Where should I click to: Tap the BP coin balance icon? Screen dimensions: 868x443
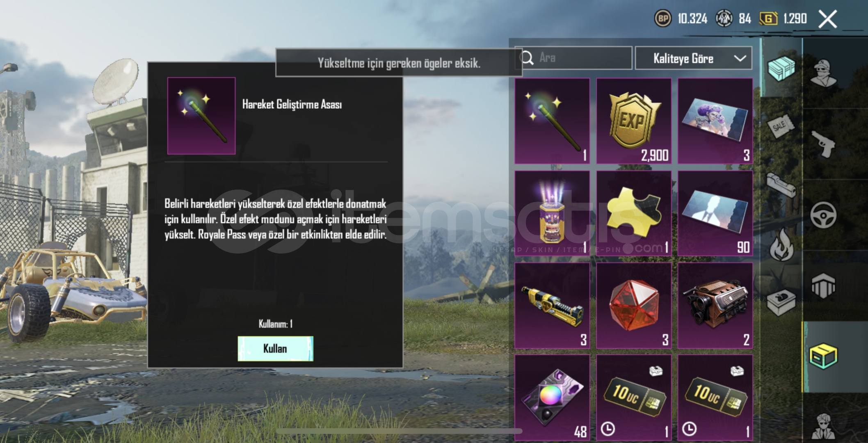pyautogui.click(x=662, y=18)
